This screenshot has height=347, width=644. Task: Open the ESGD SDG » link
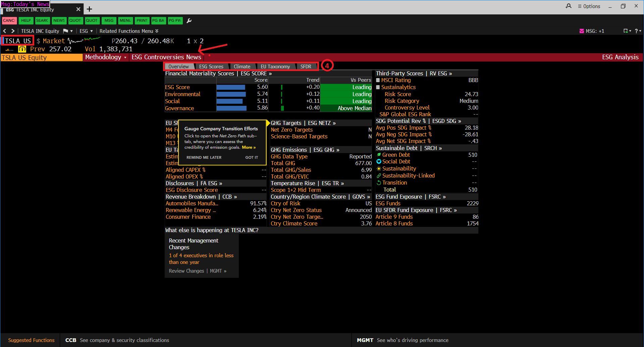[447, 121]
